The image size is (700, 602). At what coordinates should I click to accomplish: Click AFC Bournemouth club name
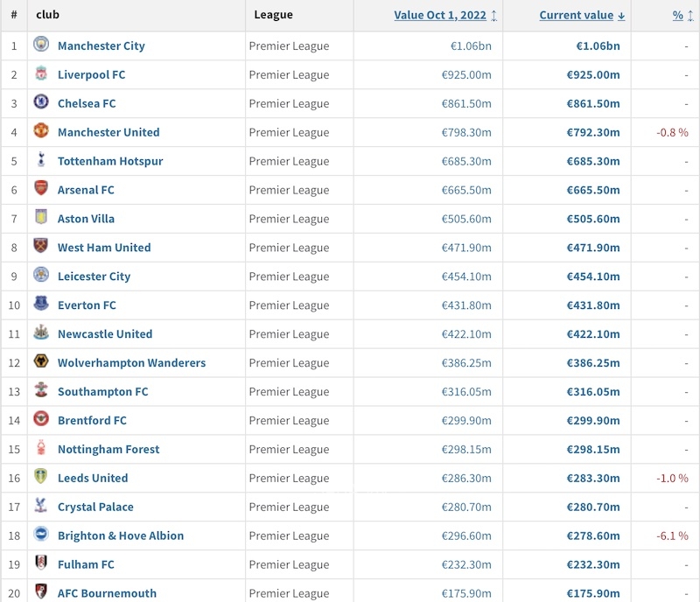click(x=107, y=593)
